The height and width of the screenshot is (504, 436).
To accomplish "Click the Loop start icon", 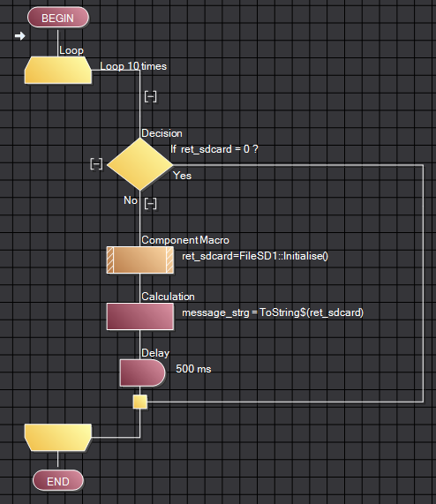I will pos(58,71).
